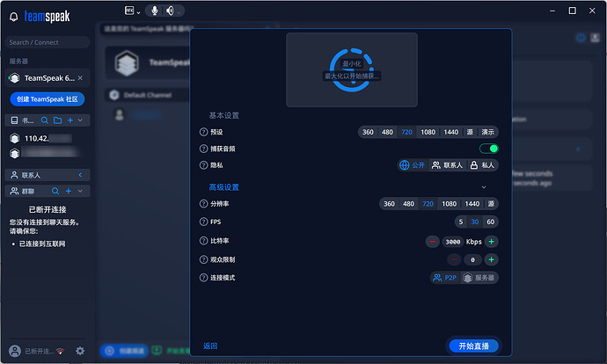Select the TeamSpeak 6... server entry

pos(48,78)
